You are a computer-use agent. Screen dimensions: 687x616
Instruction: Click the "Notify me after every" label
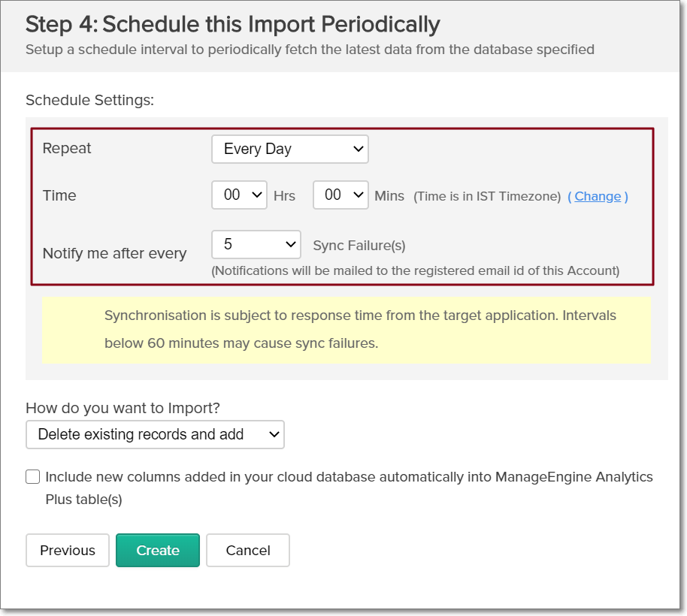(x=114, y=253)
